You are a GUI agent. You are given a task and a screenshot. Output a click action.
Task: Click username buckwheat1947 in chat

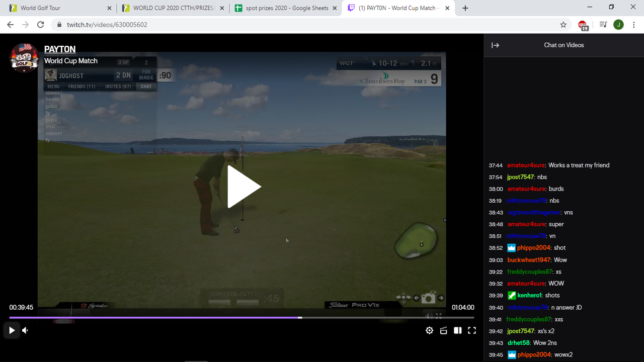(x=529, y=260)
